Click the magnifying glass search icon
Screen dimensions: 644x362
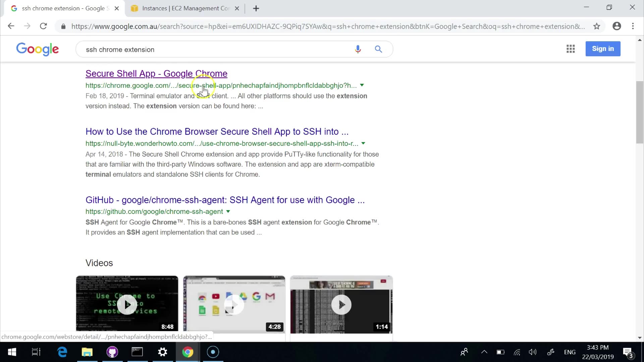click(378, 49)
